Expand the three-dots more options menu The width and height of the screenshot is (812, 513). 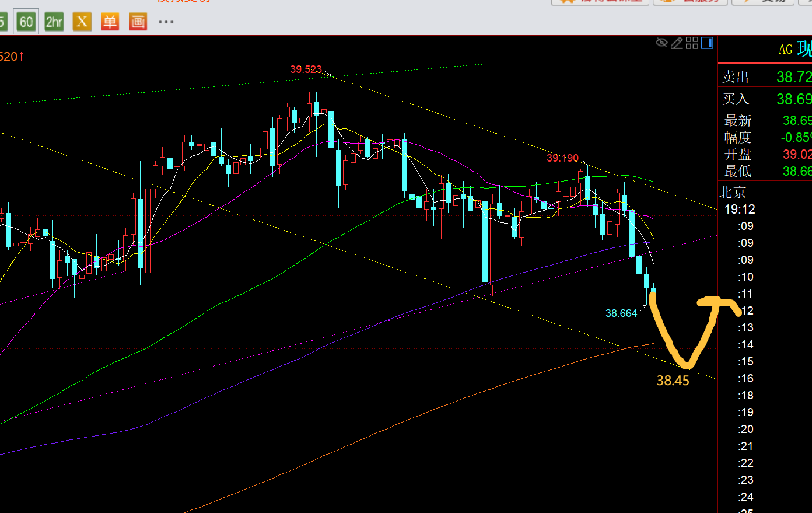coord(166,22)
